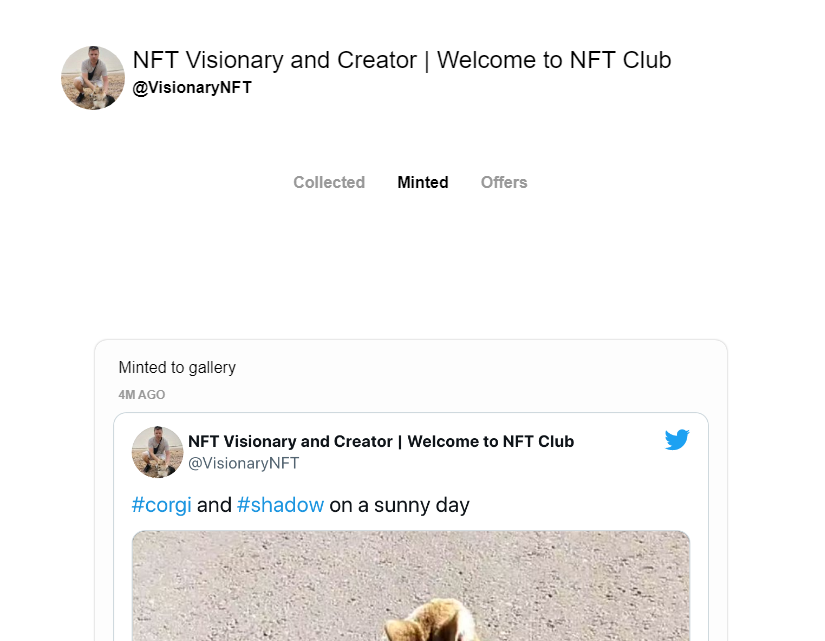Click "Welcome to NFT Club" in the tweet author name
This screenshot has width=825, height=641.
pos(491,441)
